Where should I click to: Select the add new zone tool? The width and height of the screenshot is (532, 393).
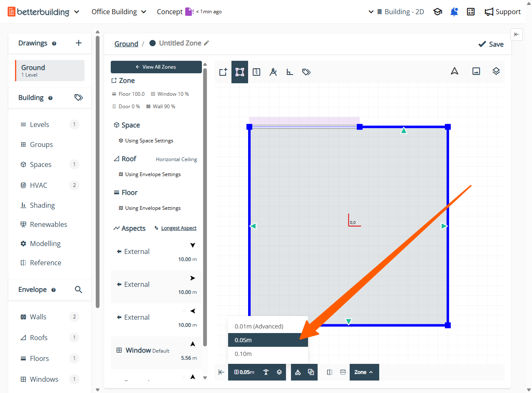(223, 72)
